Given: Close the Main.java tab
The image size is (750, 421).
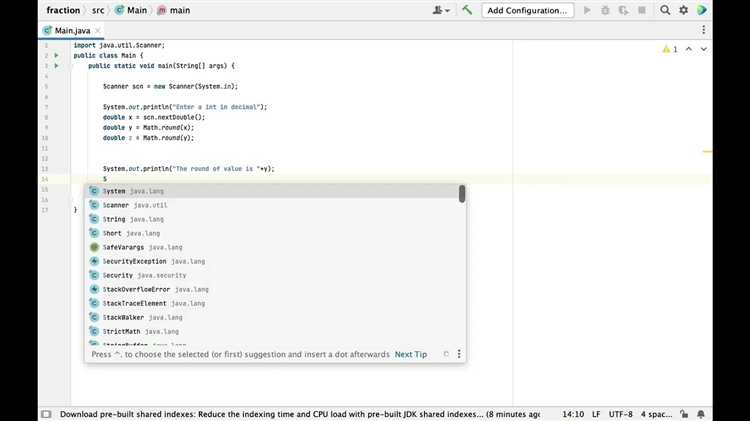Looking at the screenshot, I should point(98,30).
